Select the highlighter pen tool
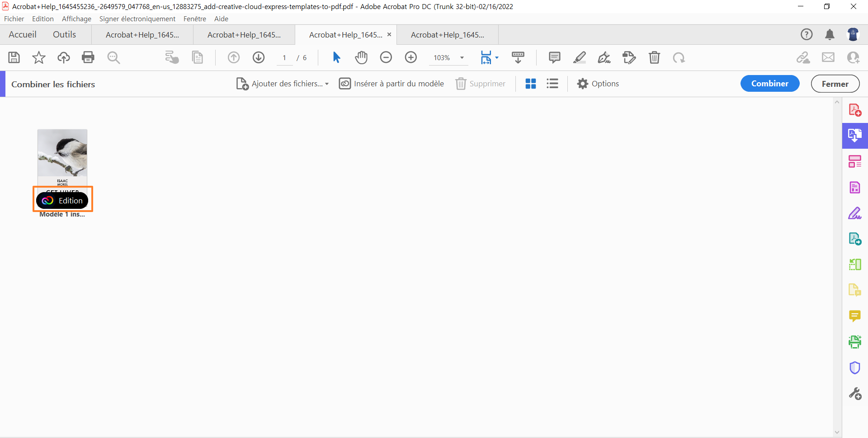Viewport: 868px width, 438px height. tap(580, 57)
